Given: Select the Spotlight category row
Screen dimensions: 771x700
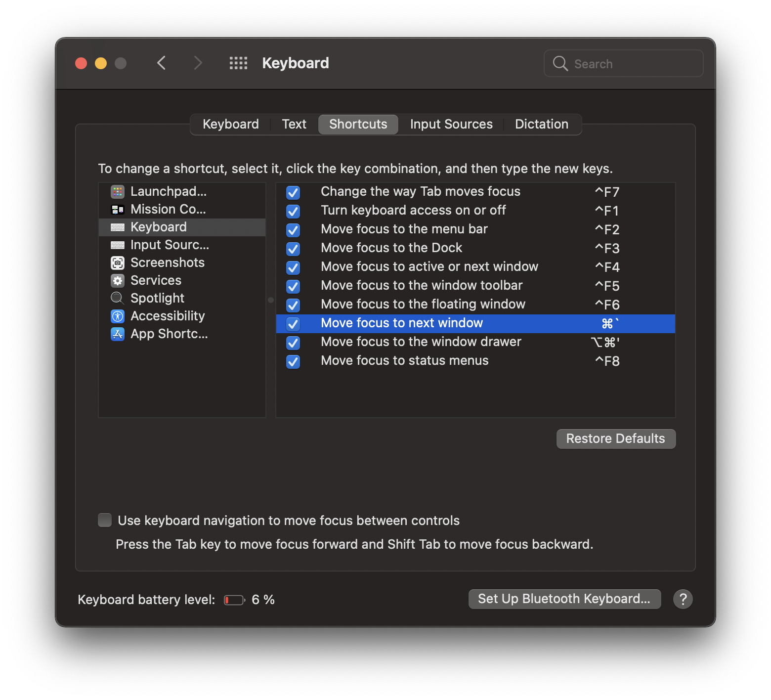Looking at the screenshot, I should tap(182, 298).
